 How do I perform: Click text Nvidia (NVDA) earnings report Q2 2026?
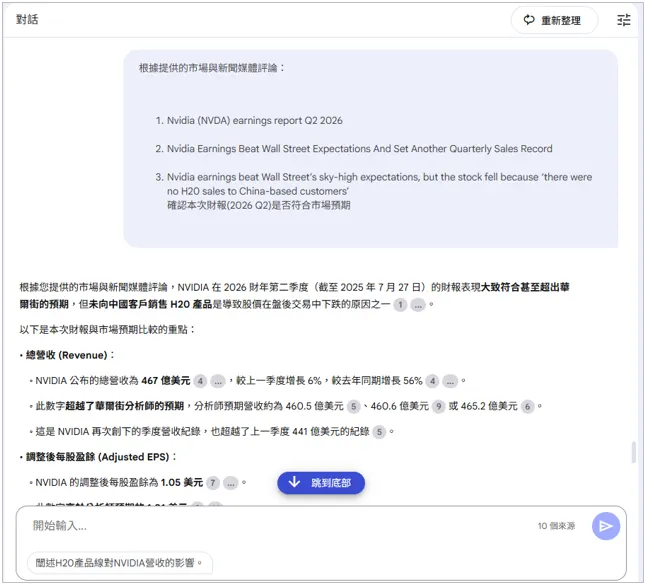point(255,121)
